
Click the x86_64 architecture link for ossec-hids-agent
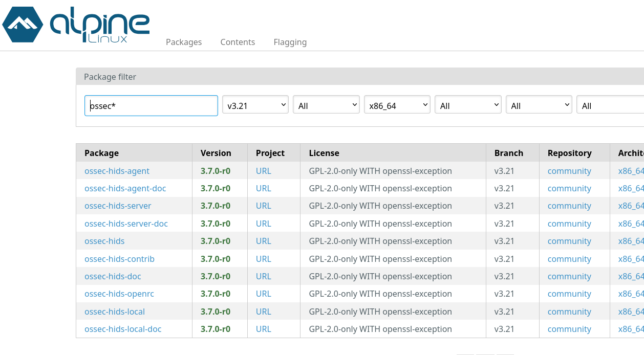[x=631, y=171]
